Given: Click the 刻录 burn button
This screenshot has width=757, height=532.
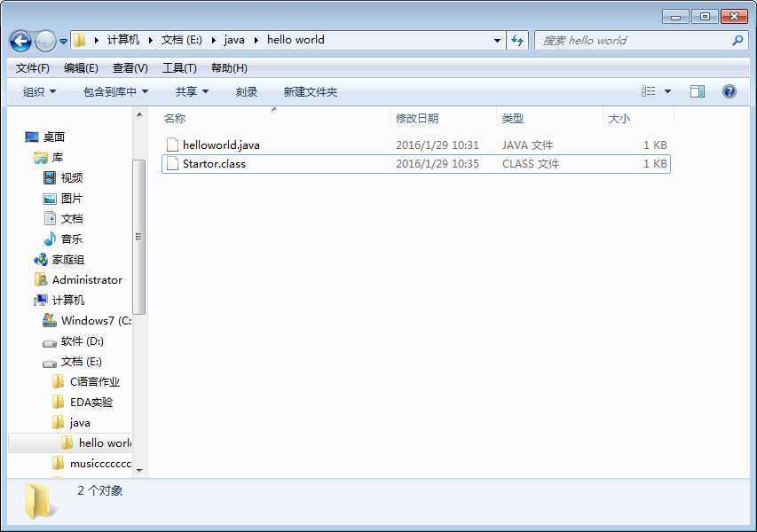Looking at the screenshot, I should (246, 91).
